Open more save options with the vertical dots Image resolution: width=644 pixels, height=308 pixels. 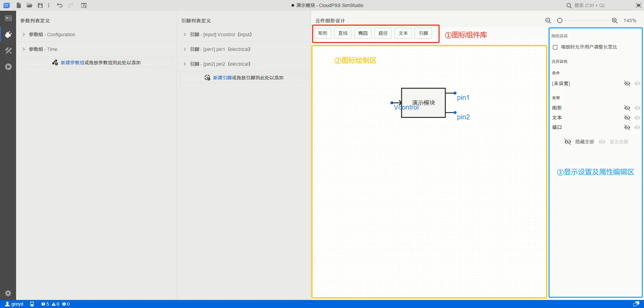(x=49, y=5)
